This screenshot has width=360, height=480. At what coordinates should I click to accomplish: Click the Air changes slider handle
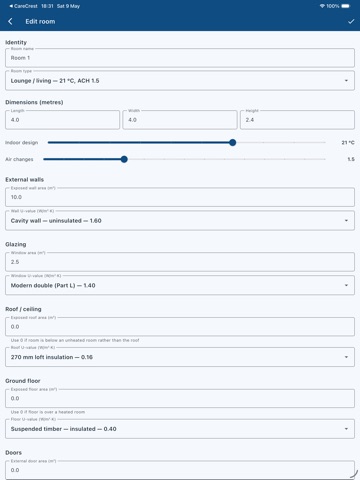coord(124,159)
